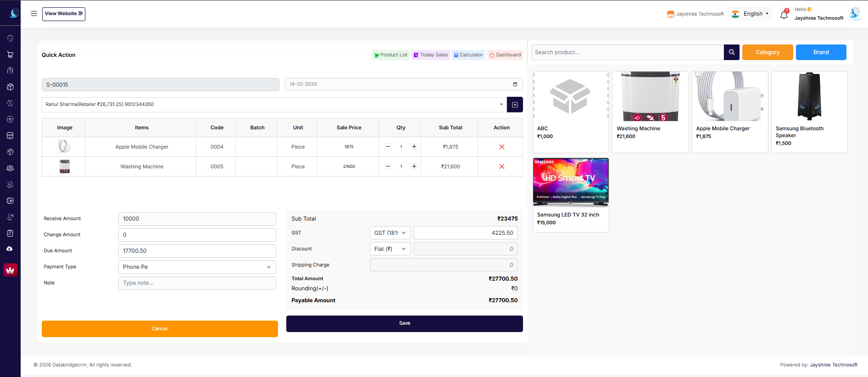
Task: Add the Samsung LED TV 32 inch card
Action: pos(571,195)
